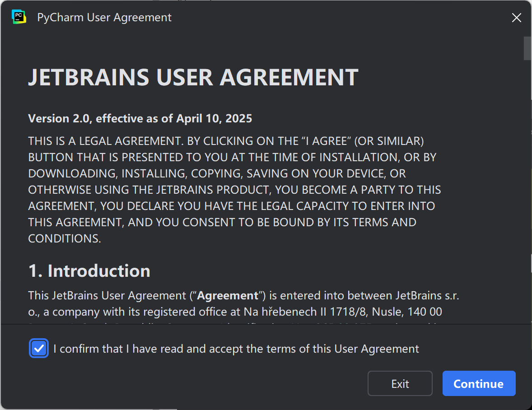Click the vertical scrollbar thumb
Image resolution: width=532 pixels, height=410 pixels.
(527, 48)
